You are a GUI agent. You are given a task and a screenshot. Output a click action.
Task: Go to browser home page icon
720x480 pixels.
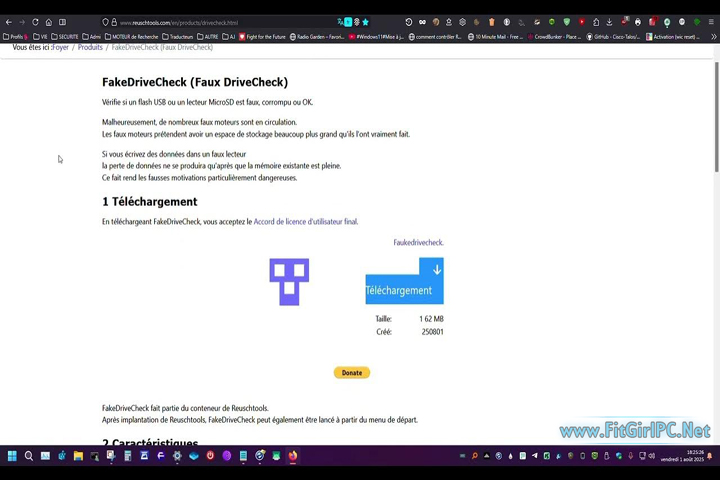pos(48,22)
